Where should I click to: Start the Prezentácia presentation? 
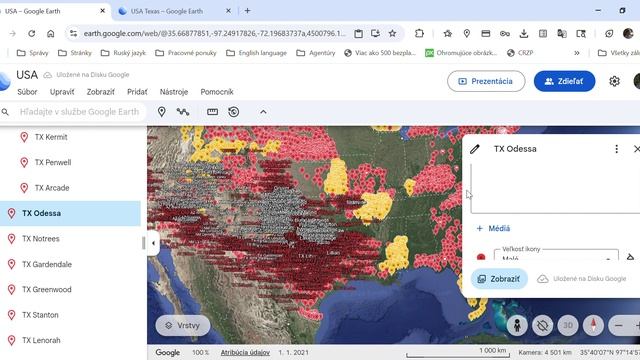[486, 81]
